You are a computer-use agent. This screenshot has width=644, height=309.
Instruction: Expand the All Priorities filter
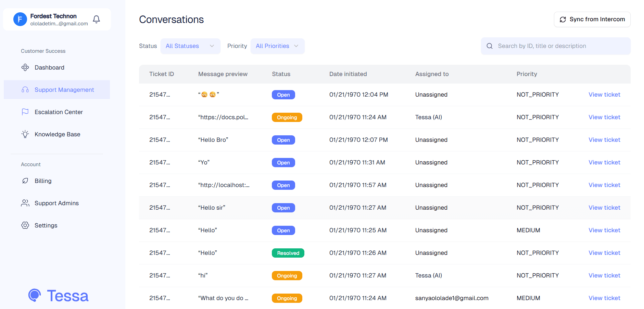click(277, 46)
